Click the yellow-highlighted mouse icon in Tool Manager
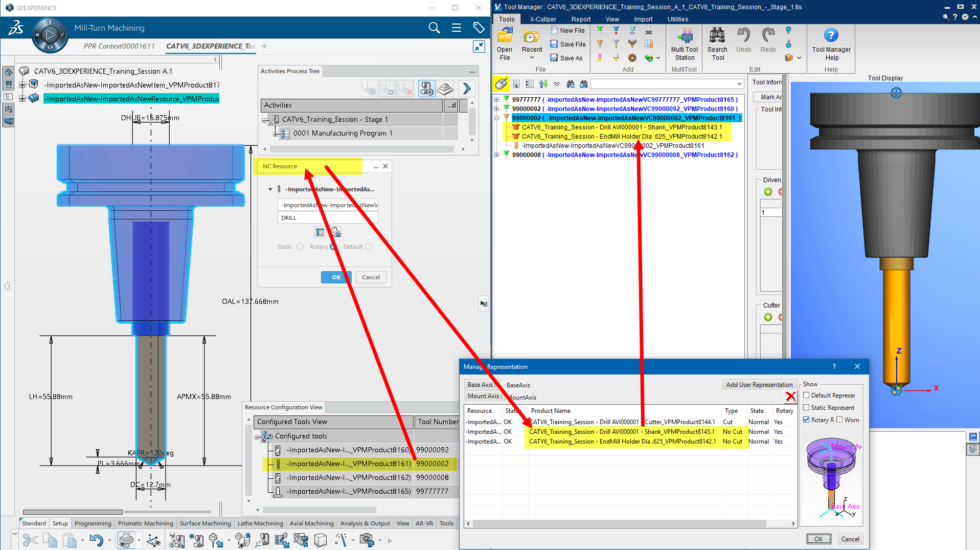The height and width of the screenshot is (550, 980). point(502,84)
